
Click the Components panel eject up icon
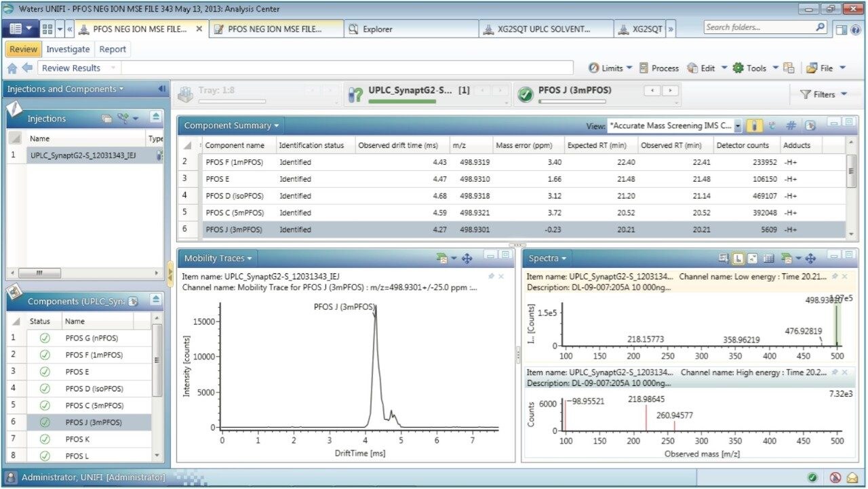(156, 300)
